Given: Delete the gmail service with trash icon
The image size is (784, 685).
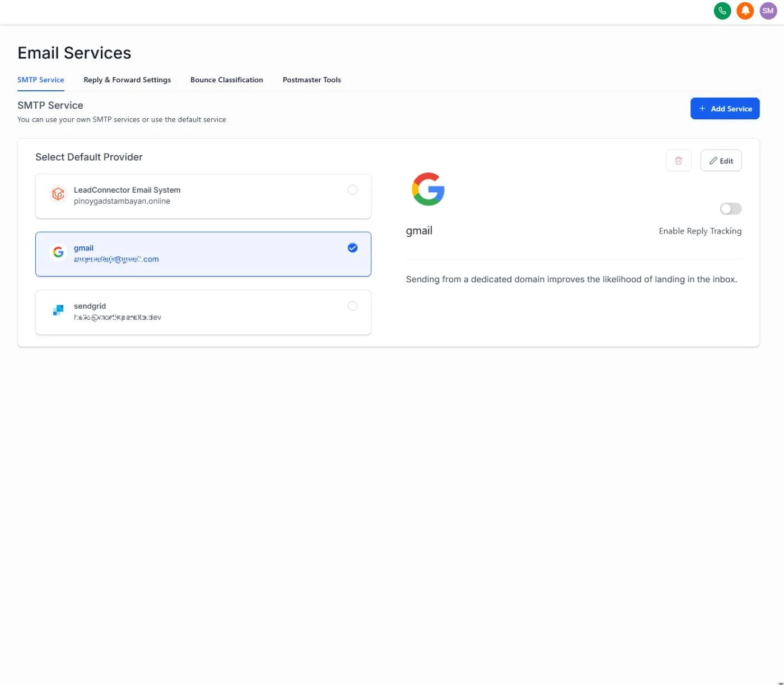Looking at the screenshot, I should tap(679, 161).
